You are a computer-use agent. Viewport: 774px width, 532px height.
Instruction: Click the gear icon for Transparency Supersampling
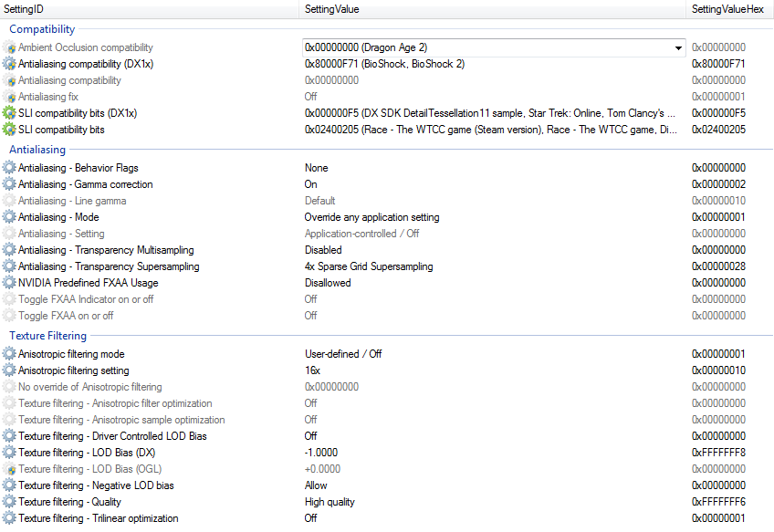point(9,266)
